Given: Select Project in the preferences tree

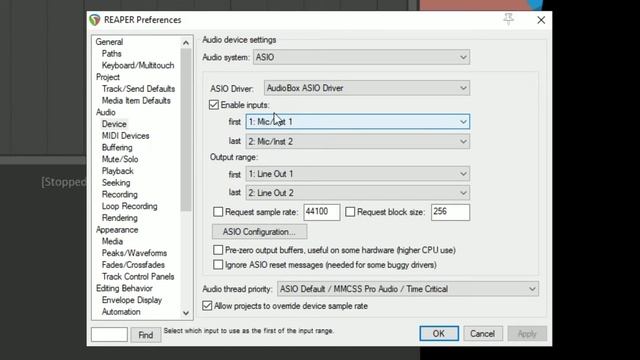Looking at the screenshot, I should coord(108,77).
